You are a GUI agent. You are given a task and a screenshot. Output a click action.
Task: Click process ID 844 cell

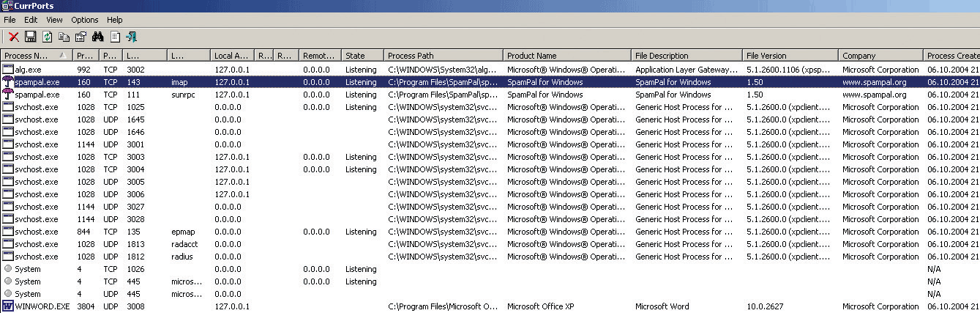coord(83,232)
